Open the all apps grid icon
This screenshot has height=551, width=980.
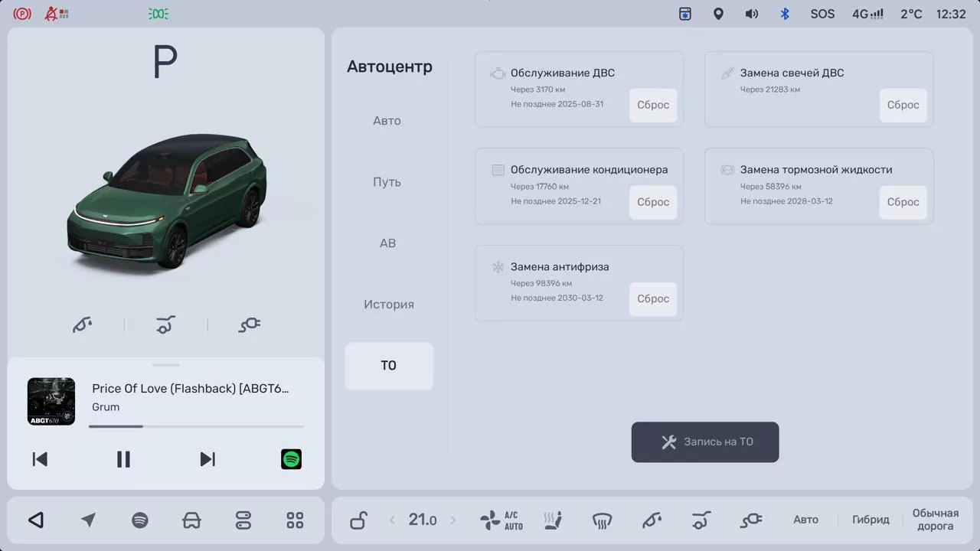click(x=295, y=520)
